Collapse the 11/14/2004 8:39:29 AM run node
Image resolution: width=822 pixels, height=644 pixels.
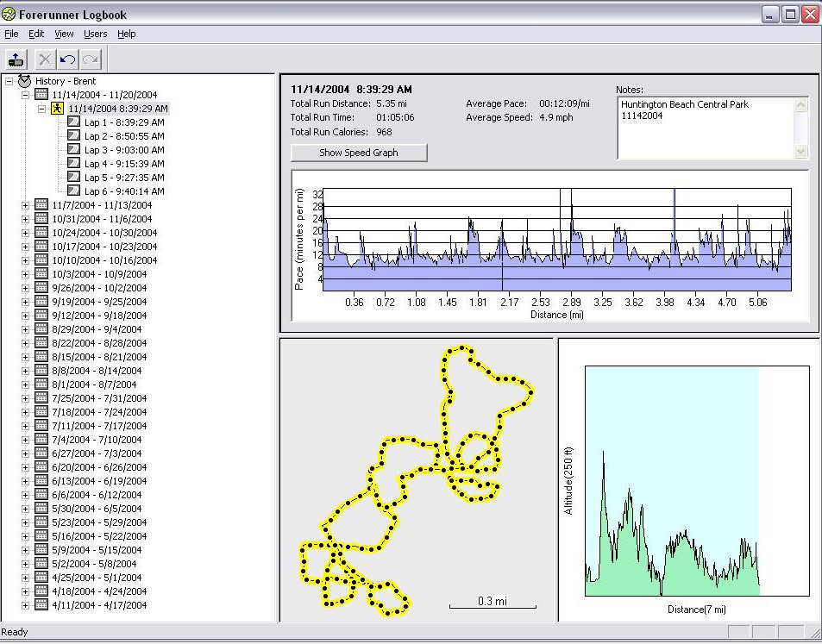[42, 109]
